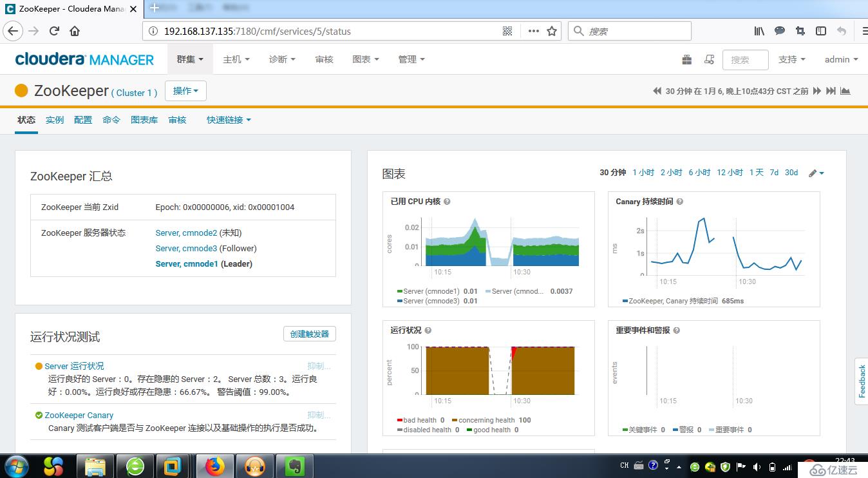Expand the 群集 menu
The image size is (868, 478).
coord(190,59)
